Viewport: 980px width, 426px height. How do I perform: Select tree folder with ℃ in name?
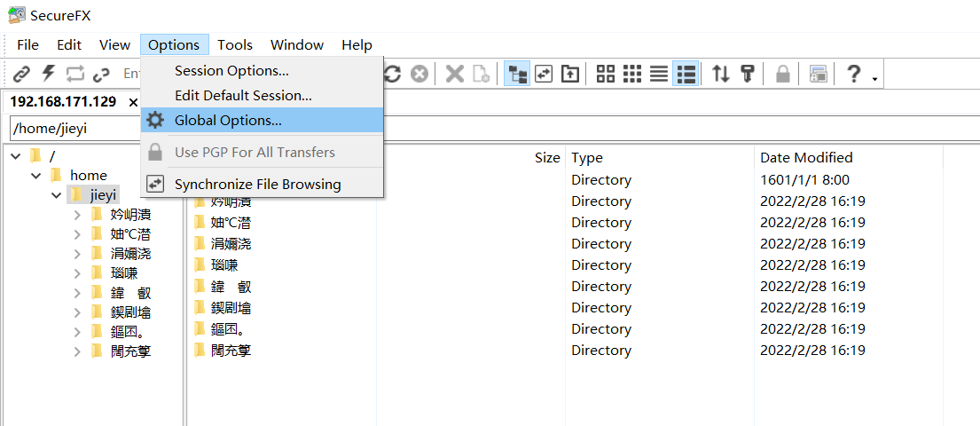(x=130, y=234)
